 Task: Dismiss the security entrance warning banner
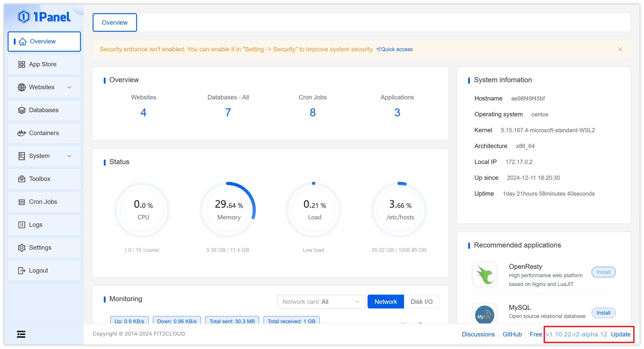pyautogui.click(x=620, y=49)
